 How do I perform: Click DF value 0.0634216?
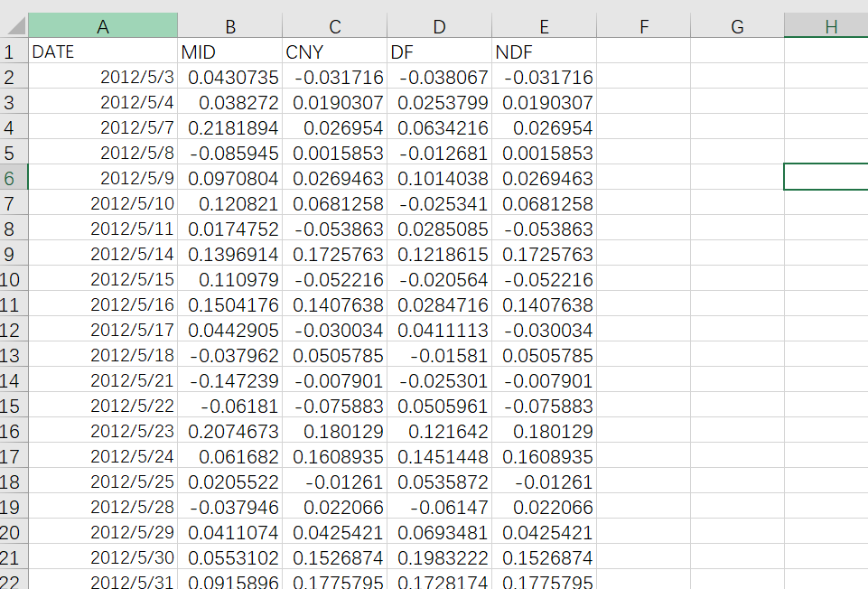(439, 126)
